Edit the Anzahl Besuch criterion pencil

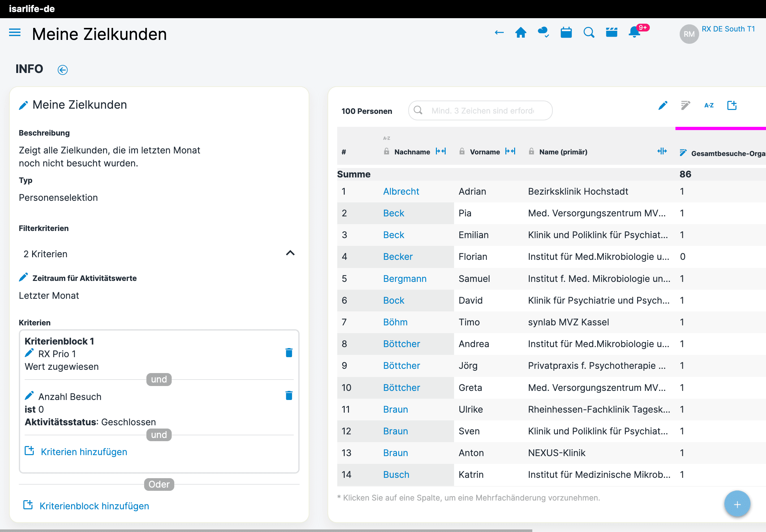(29, 396)
